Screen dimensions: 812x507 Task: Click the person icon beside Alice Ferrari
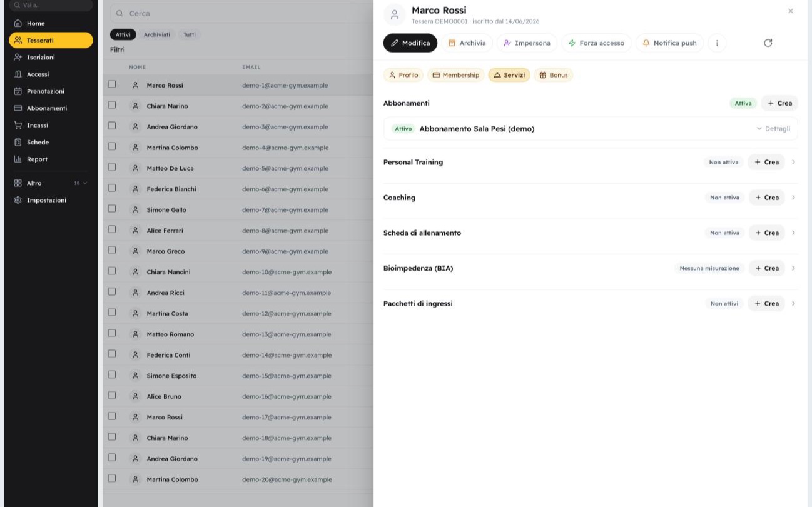click(x=135, y=231)
